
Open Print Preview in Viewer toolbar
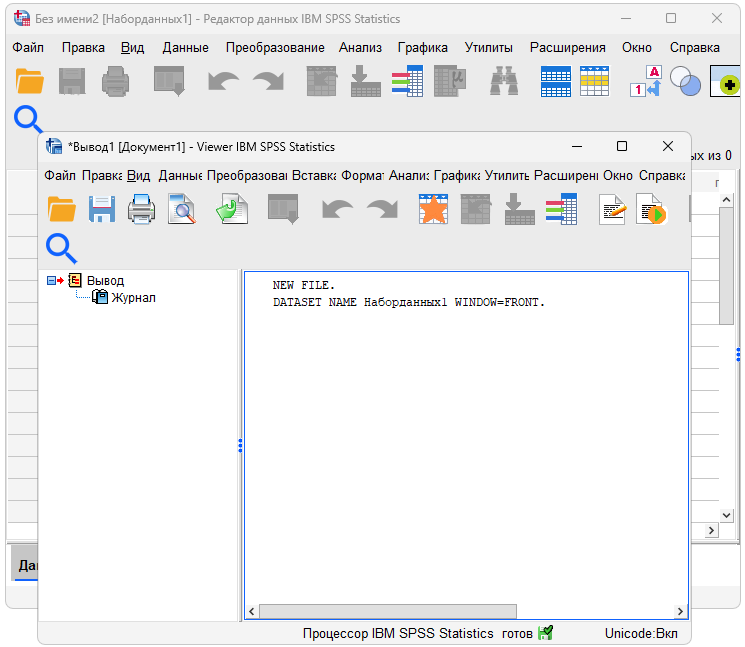tap(182, 209)
